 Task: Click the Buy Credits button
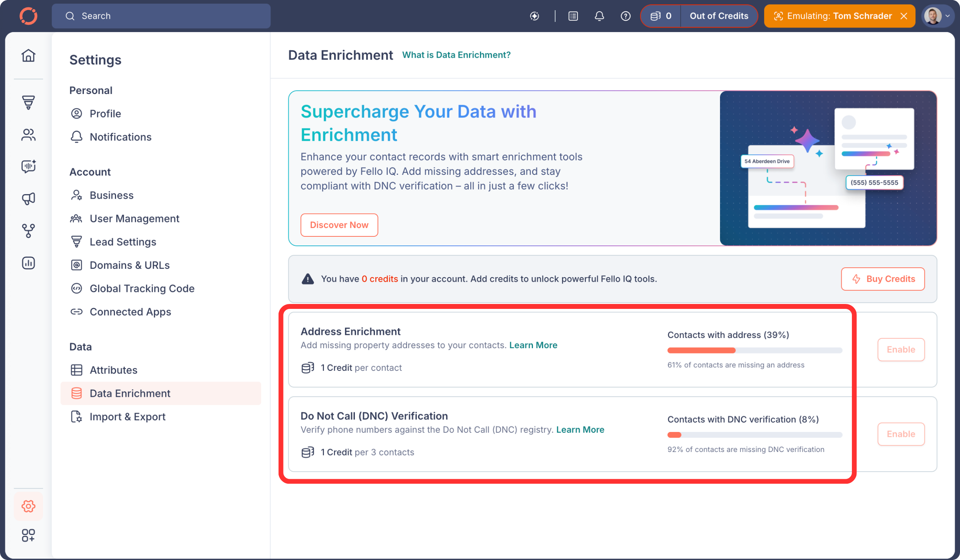[883, 279]
